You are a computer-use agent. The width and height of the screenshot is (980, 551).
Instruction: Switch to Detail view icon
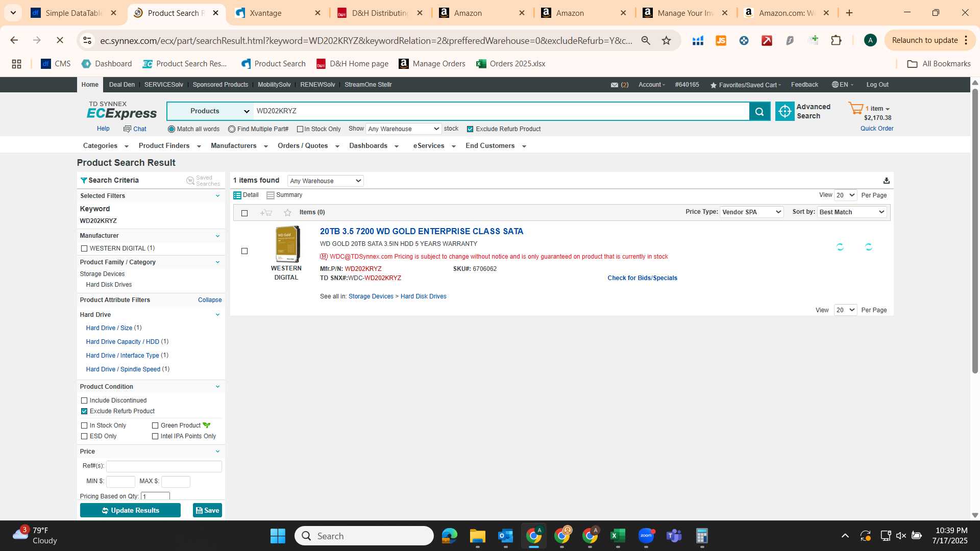click(237, 195)
